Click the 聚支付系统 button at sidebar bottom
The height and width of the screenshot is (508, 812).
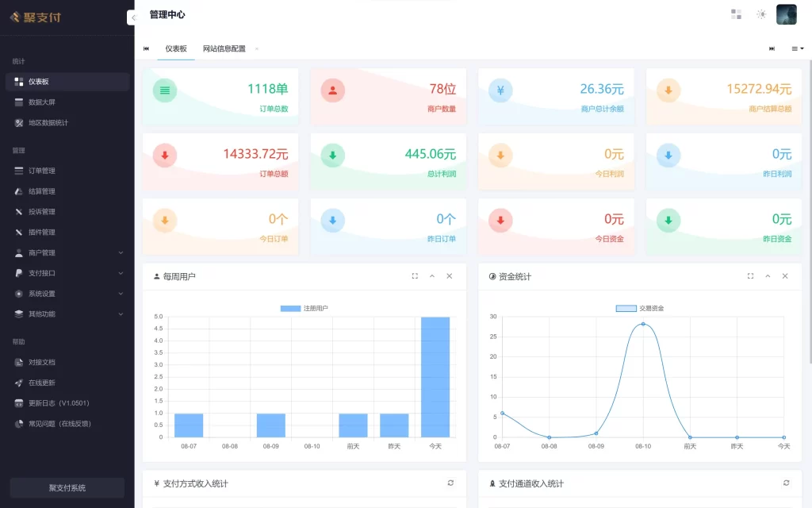pyautogui.click(x=67, y=487)
